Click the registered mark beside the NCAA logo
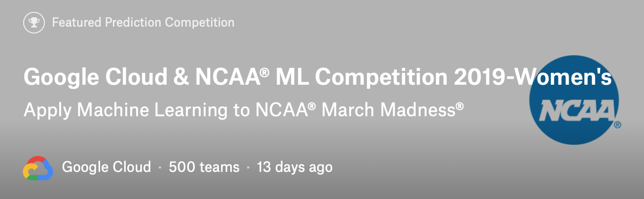Viewport: 644px width, 199px height. click(618, 125)
